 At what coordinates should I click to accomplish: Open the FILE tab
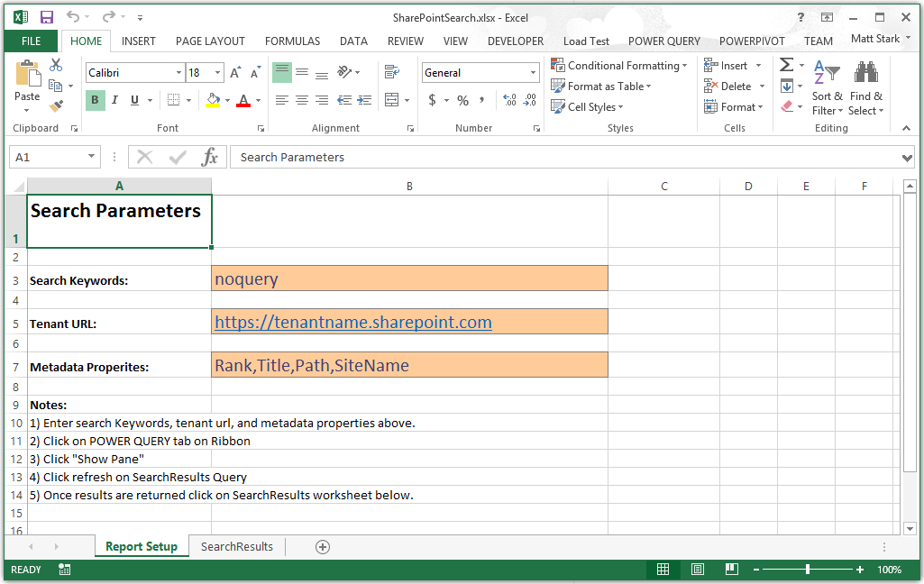pyautogui.click(x=31, y=41)
